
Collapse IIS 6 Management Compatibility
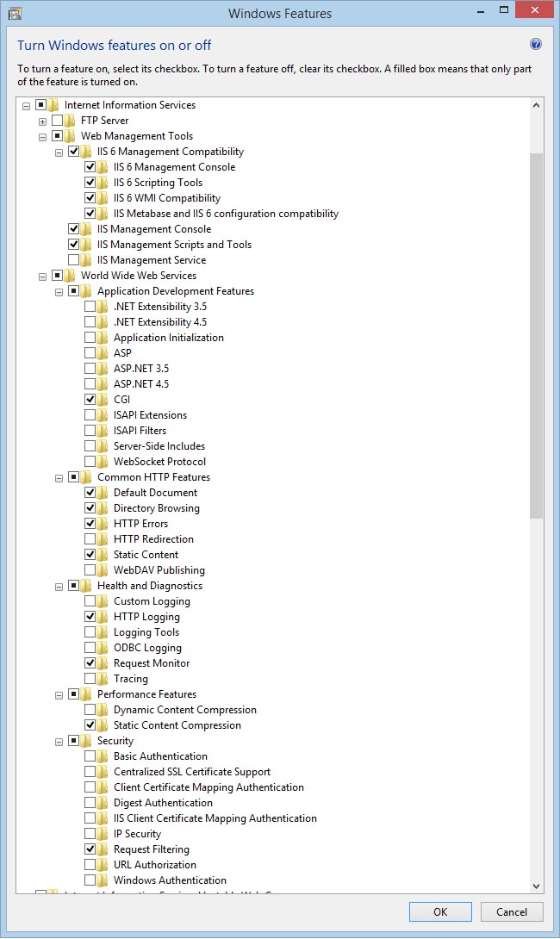tap(59, 152)
